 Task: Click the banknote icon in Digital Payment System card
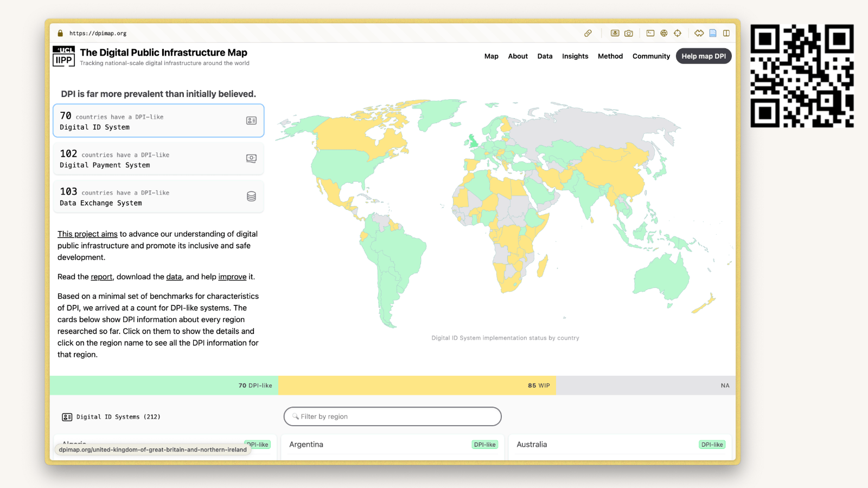coord(251,158)
